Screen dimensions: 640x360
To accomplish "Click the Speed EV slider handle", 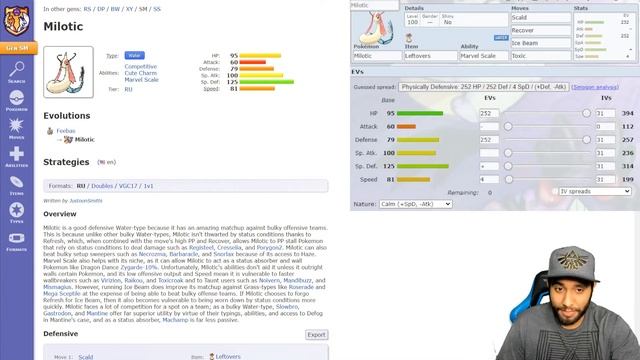I will (x=509, y=179).
